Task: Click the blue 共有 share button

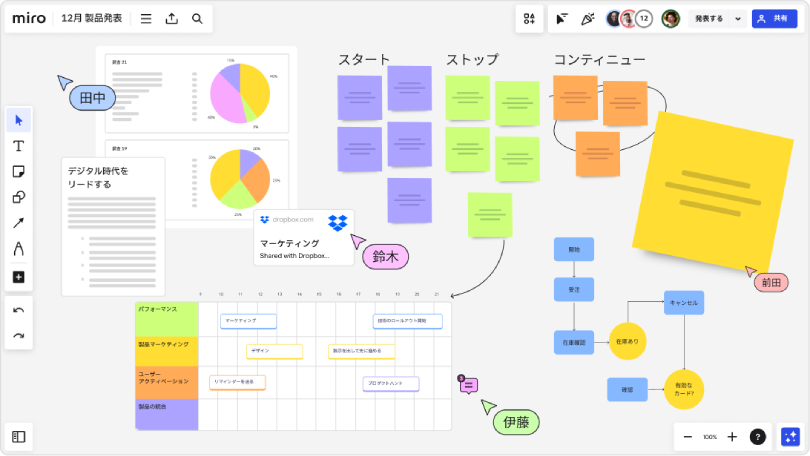Action: tap(774, 19)
